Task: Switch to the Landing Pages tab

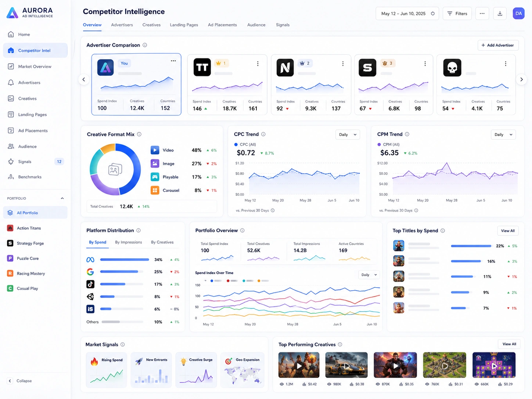Action: point(184,25)
